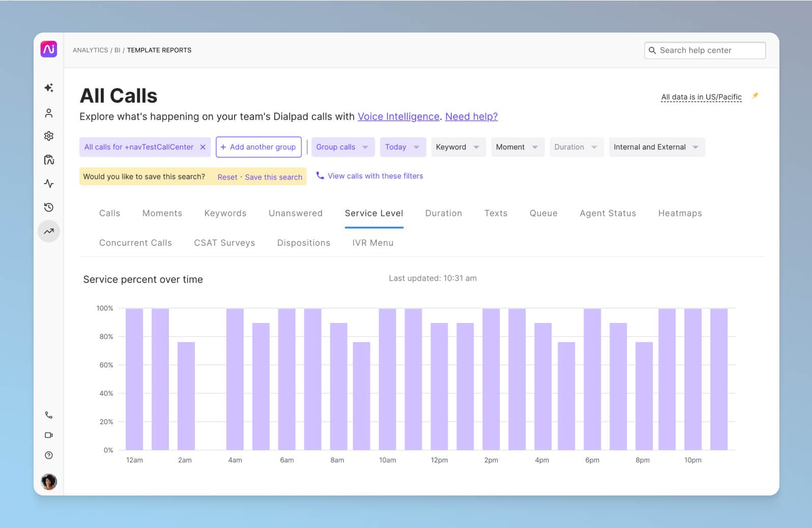Image resolution: width=812 pixels, height=528 pixels.
Task: Open the settings gear icon in sidebar
Action: 49,136
